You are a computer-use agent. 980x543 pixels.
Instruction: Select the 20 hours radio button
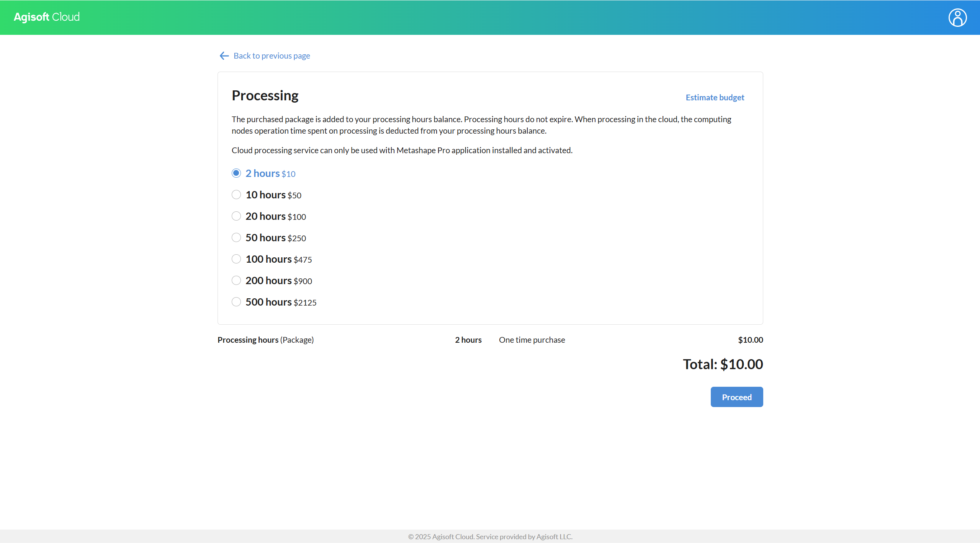coord(236,216)
